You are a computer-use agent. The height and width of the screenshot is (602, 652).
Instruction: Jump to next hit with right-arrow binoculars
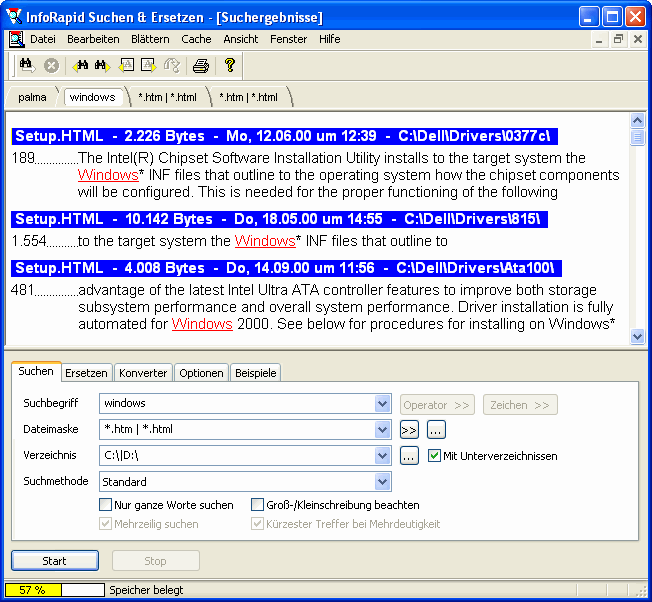pyautogui.click(x=102, y=65)
